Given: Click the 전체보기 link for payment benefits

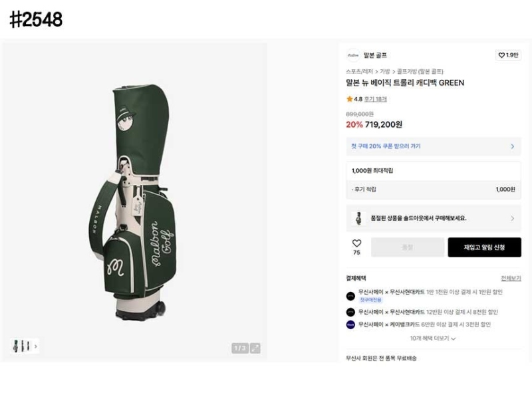Looking at the screenshot, I should [511, 278].
